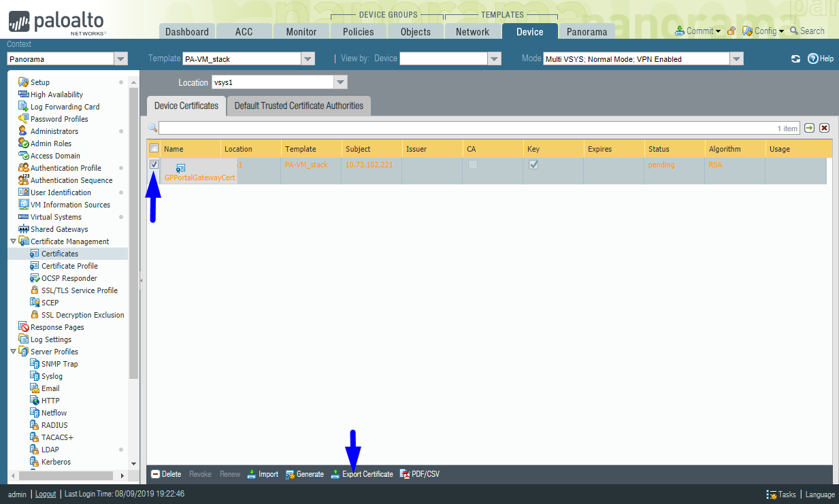Click the Response Pages icon

[x=24, y=327]
